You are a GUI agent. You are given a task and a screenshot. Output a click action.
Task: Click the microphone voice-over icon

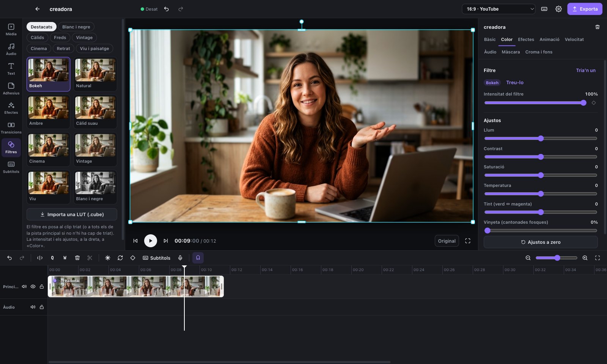click(180, 258)
